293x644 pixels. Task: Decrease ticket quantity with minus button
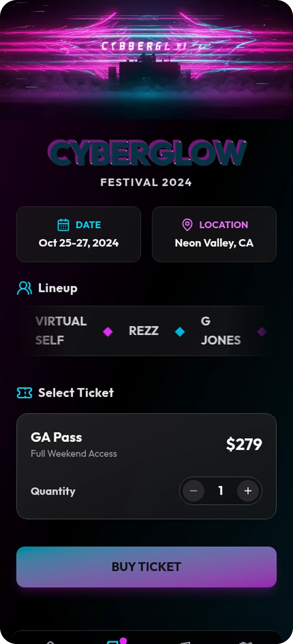click(x=194, y=491)
